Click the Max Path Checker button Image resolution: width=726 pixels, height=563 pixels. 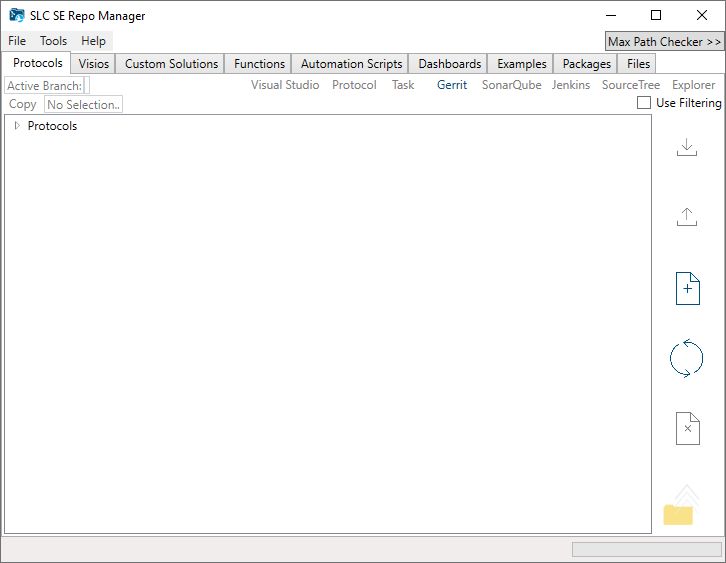664,42
